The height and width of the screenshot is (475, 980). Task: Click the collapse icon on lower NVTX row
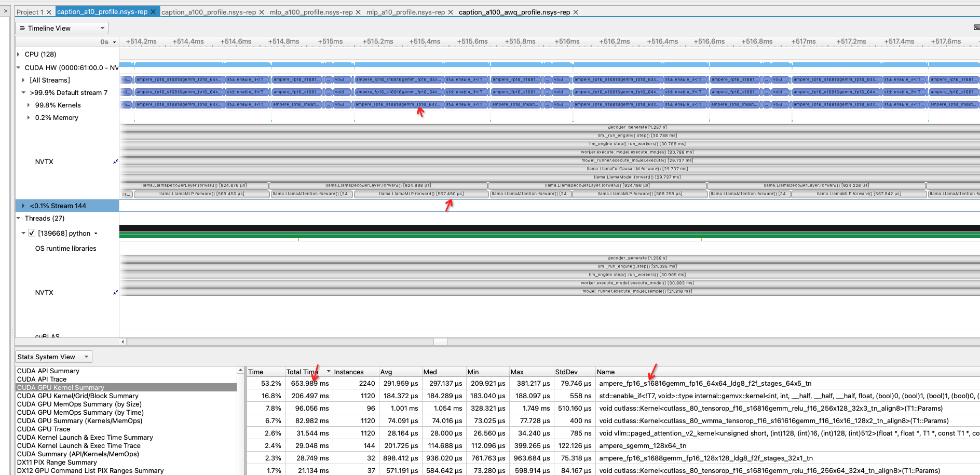pyautogui.click(x=115, y=292)
